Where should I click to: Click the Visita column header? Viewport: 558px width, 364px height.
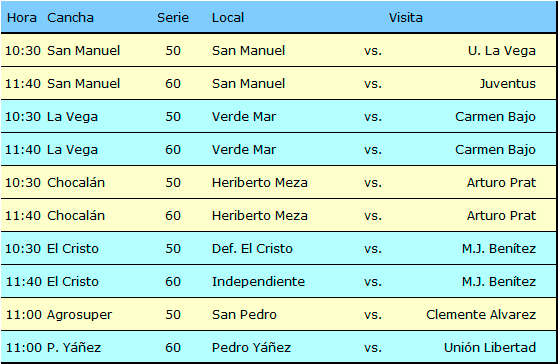click(x=405, y=17)
